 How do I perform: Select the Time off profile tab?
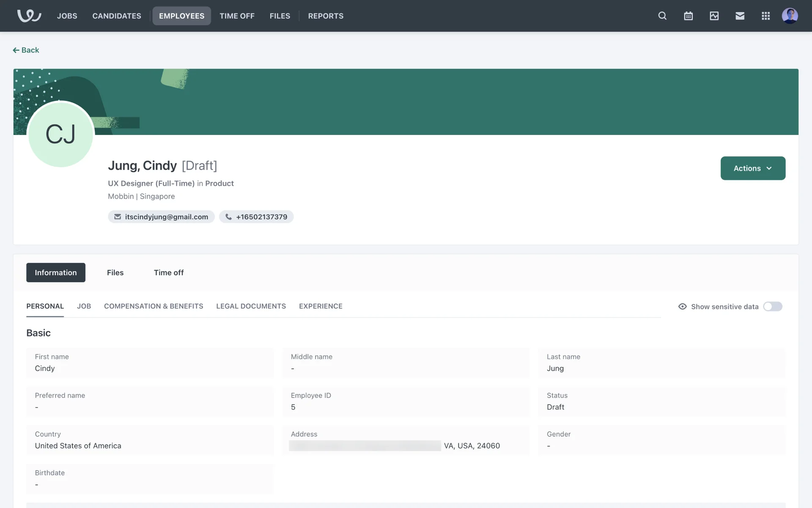point(168,273)
